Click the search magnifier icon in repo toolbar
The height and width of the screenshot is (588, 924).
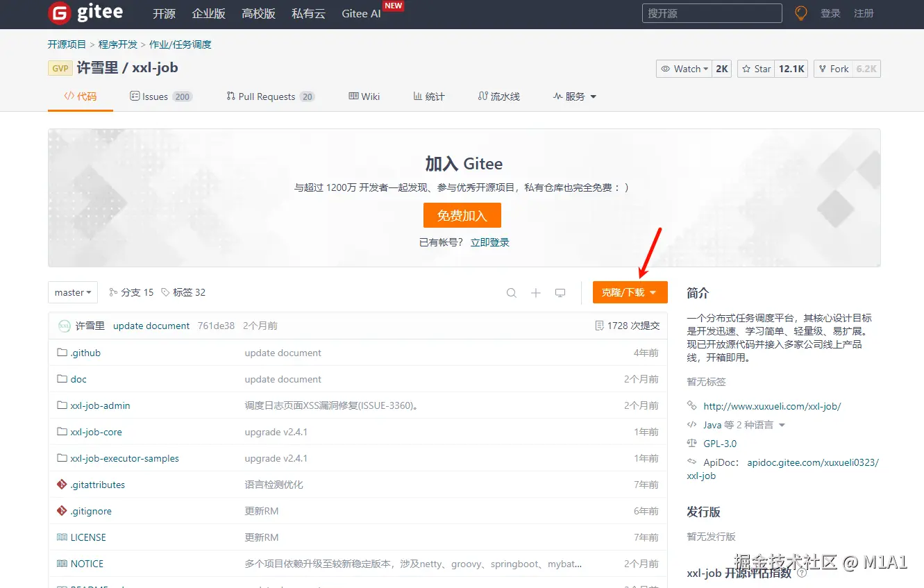(x=512, y=293)
